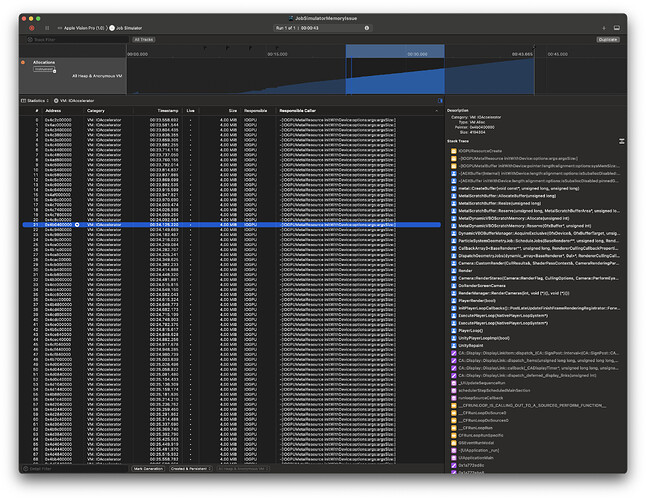Sort the table by Address column
Screen dimensions: 647x500
[53, 111]
